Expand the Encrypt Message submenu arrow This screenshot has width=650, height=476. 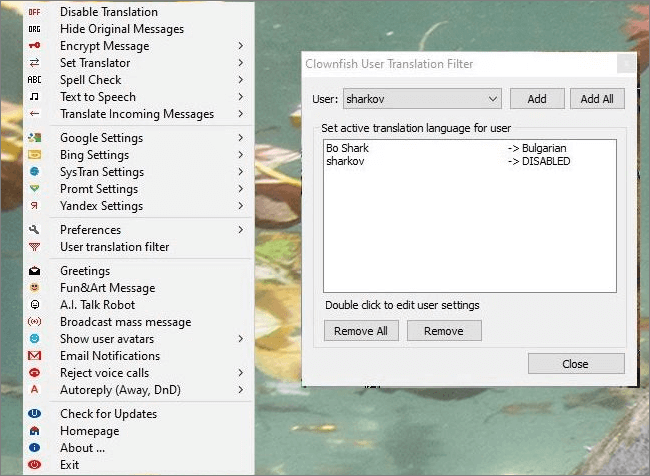pyautogui.click(x=241, y=46)
